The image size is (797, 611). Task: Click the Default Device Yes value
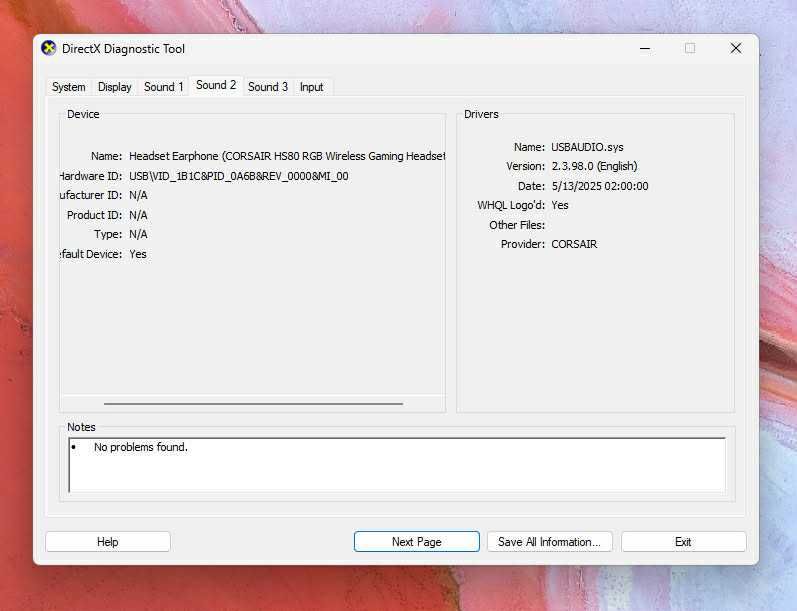(138, 254)
